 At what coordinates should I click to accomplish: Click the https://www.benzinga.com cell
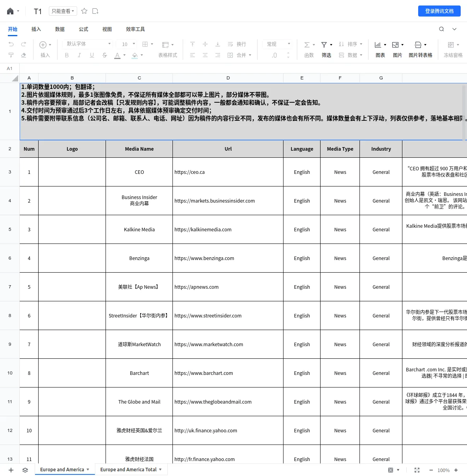coord(228,258)
